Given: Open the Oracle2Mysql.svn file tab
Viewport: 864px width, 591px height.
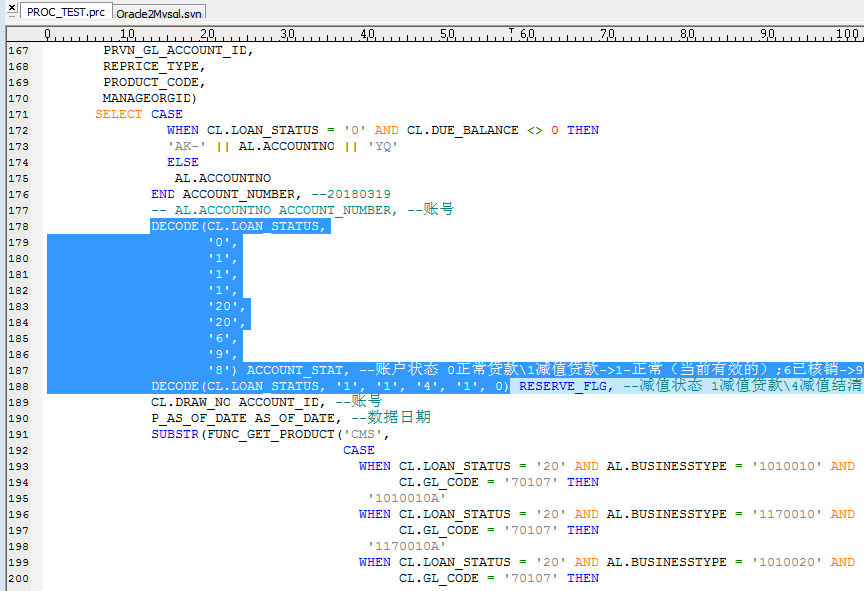Looking at the screenshot, I should click(159, 13).
